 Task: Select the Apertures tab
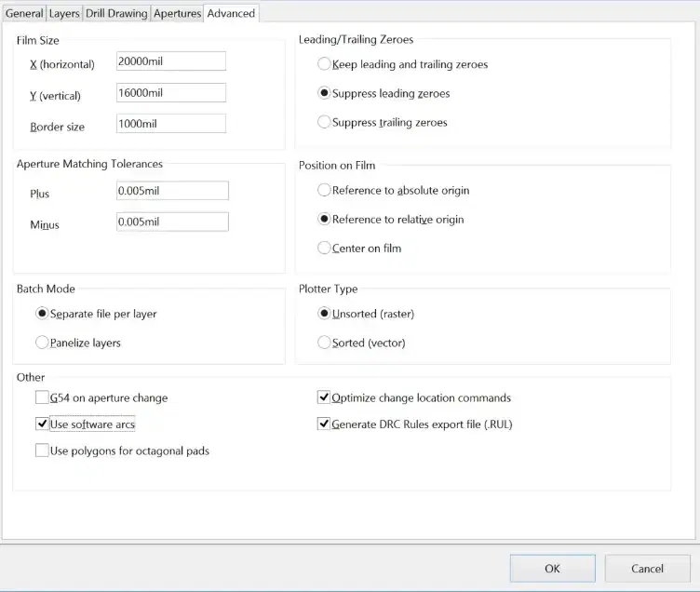click(x=177, y=13)
